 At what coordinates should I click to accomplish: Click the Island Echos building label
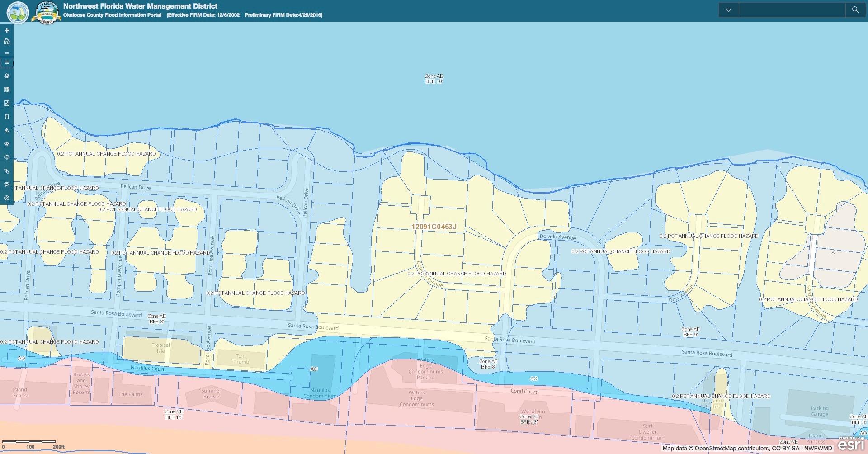coord(20,393)
